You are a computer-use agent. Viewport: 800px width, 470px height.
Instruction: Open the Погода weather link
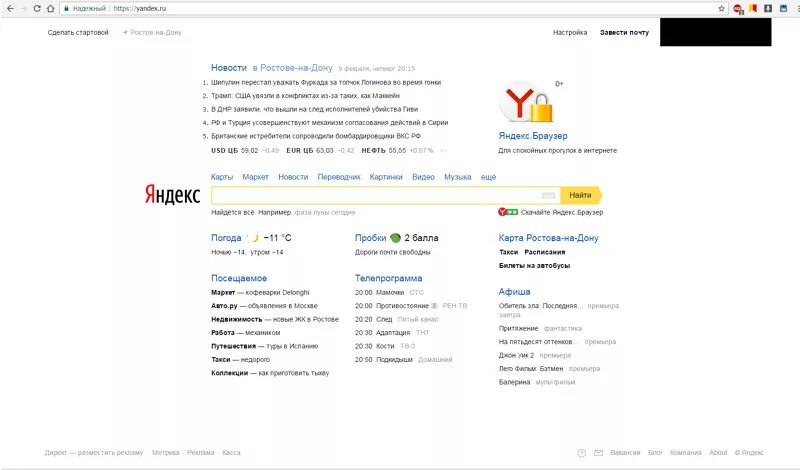pyautogui.click(x=226, y=238)
